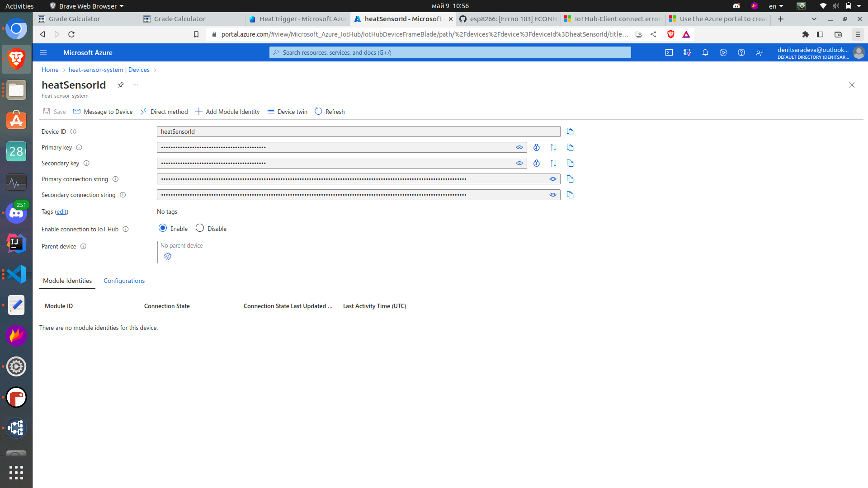Show info tooltip for Parent device
The height and width of the screenshot is (488, 868).
tap(83, 246)
